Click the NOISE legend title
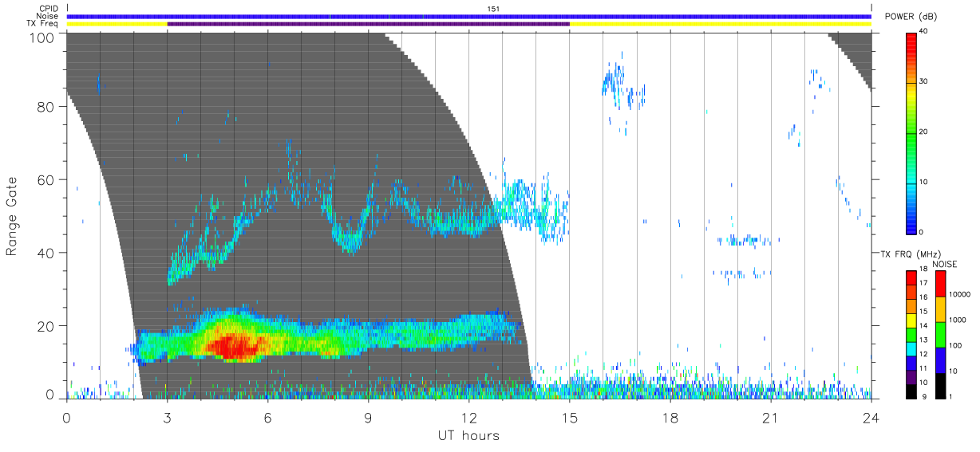980x452 pixels. point(944,264)
